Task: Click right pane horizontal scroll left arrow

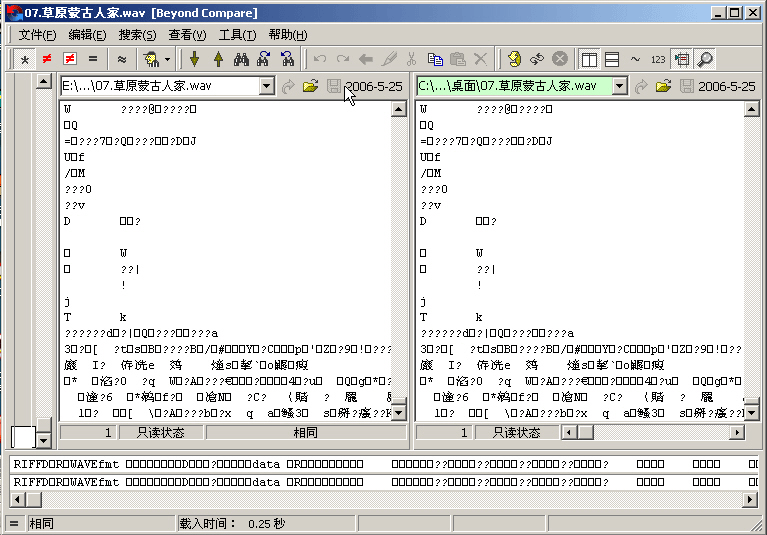Action: (x=568, y=432)
